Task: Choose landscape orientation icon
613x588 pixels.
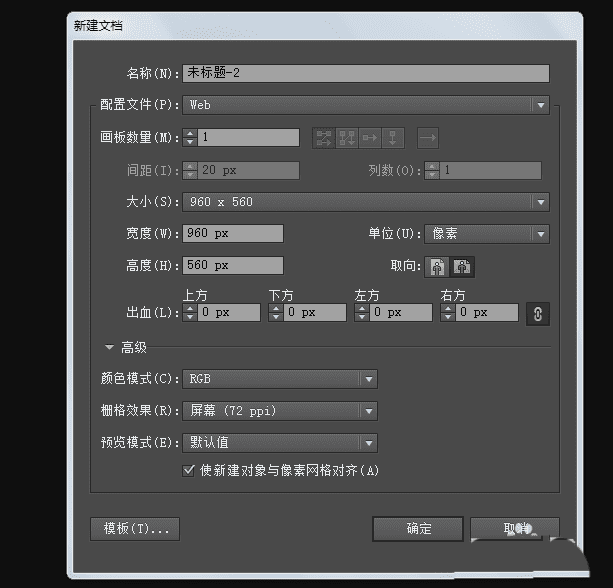Action: 462,267
